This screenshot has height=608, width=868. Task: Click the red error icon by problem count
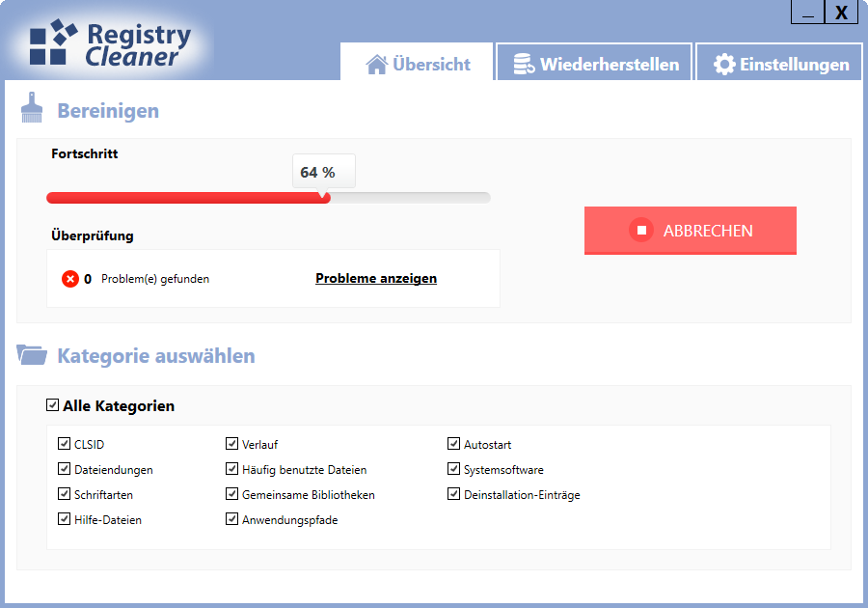pyautogui.click(x=70, y=279)
